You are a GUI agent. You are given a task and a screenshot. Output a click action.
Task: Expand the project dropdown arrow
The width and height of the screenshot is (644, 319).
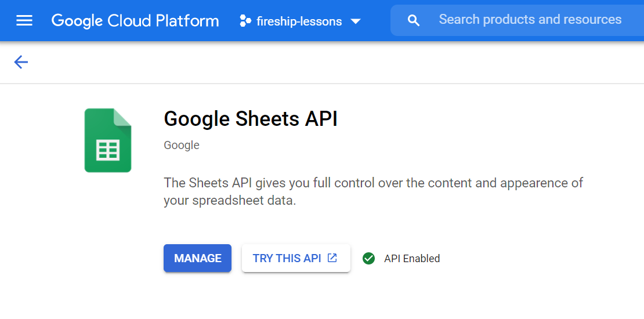point(356,21)
